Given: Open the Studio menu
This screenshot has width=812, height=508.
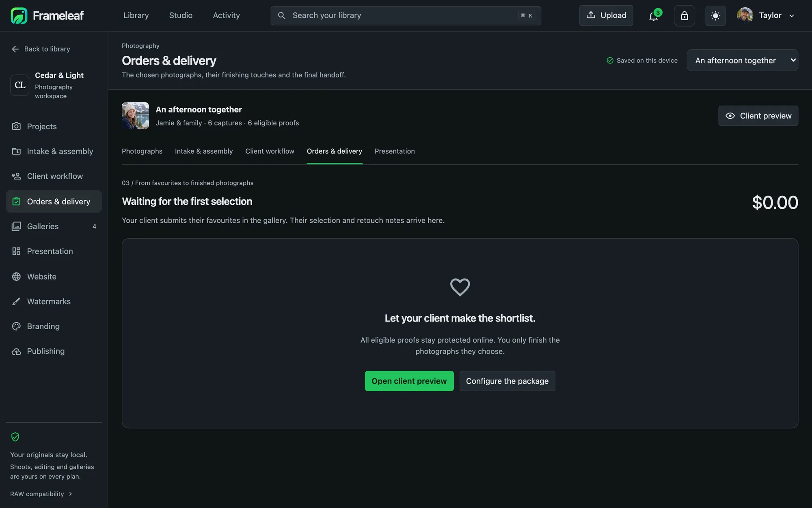Looking at the screenshot, I should (181, 15).
